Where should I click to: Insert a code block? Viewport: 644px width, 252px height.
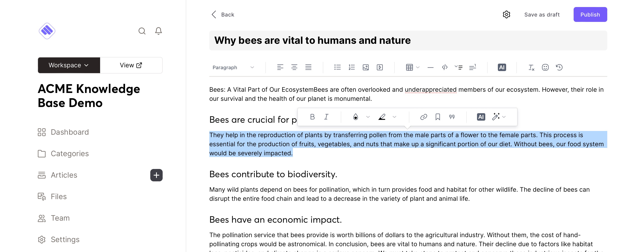(x=444, y=67)
